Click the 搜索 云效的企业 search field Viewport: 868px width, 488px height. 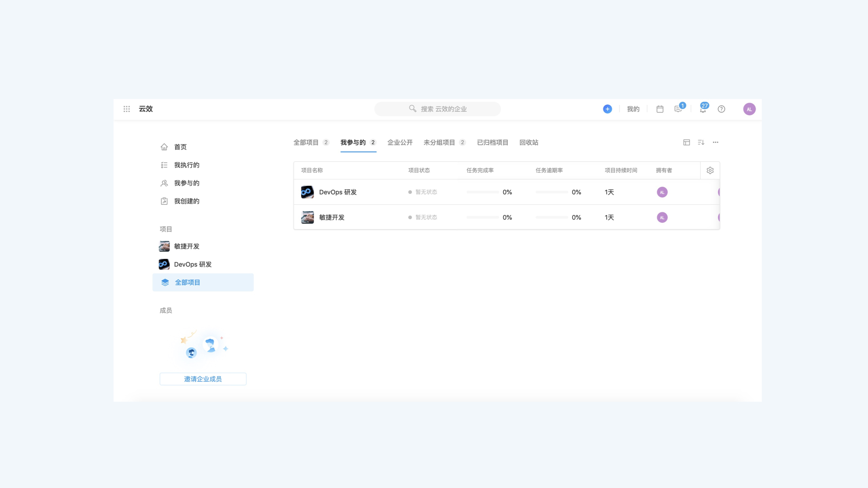point(438,109)
